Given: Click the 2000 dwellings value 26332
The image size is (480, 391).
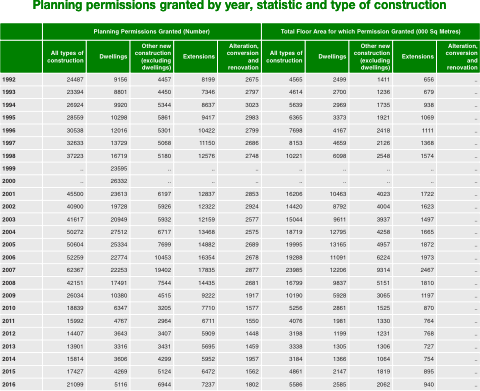Looking at the screenshot, I should coord(119,181).
